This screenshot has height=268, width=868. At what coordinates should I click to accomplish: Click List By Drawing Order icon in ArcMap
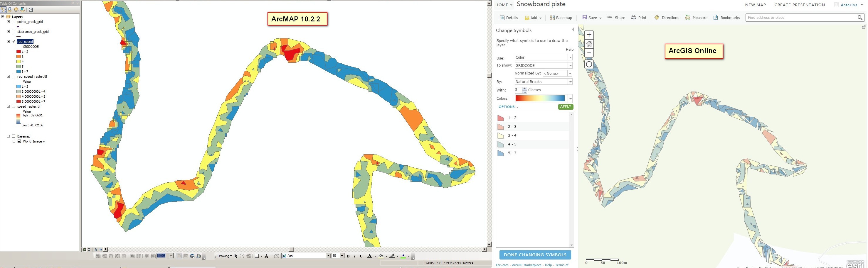tap(3, 10)
